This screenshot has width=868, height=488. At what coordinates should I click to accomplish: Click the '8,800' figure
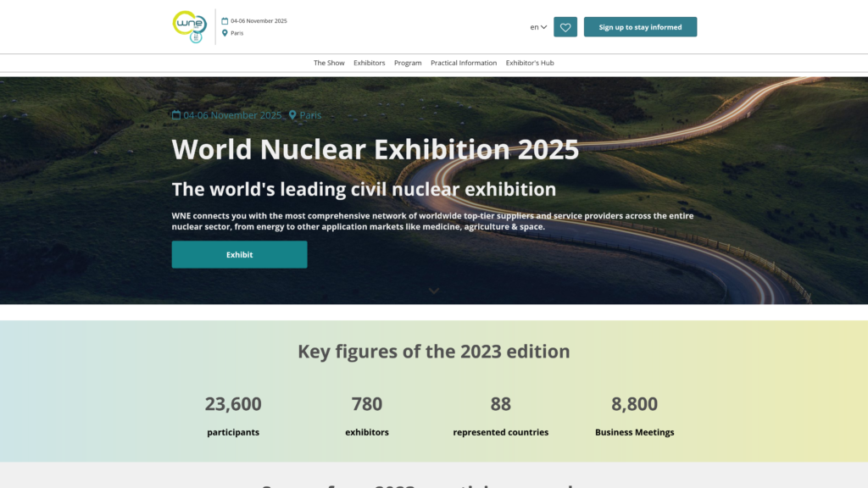tap(634, 404)
